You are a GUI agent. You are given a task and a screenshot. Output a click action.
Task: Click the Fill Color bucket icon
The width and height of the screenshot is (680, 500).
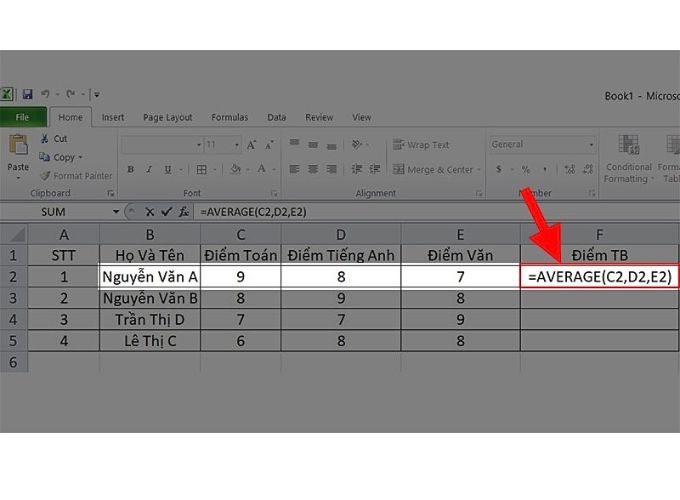point(235,169)
